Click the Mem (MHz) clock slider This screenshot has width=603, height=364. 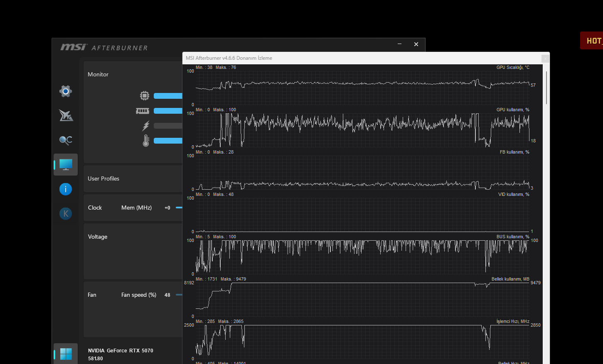(x=179, y=208)
